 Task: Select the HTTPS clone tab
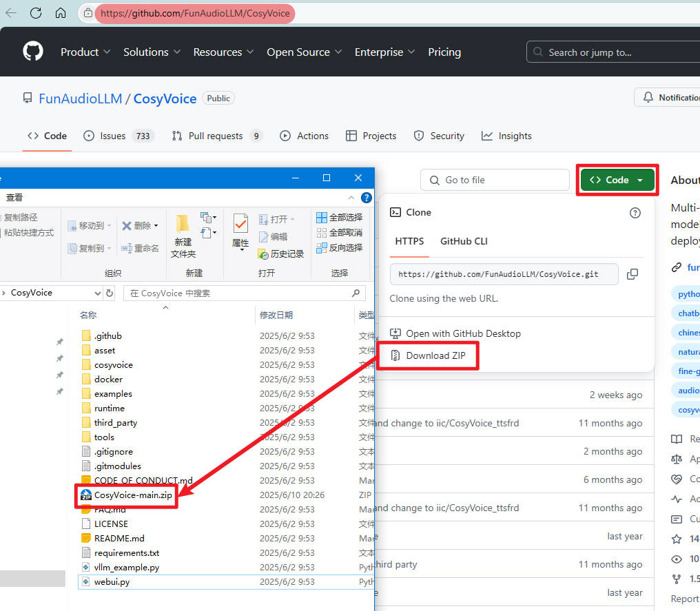click(409, 242)
